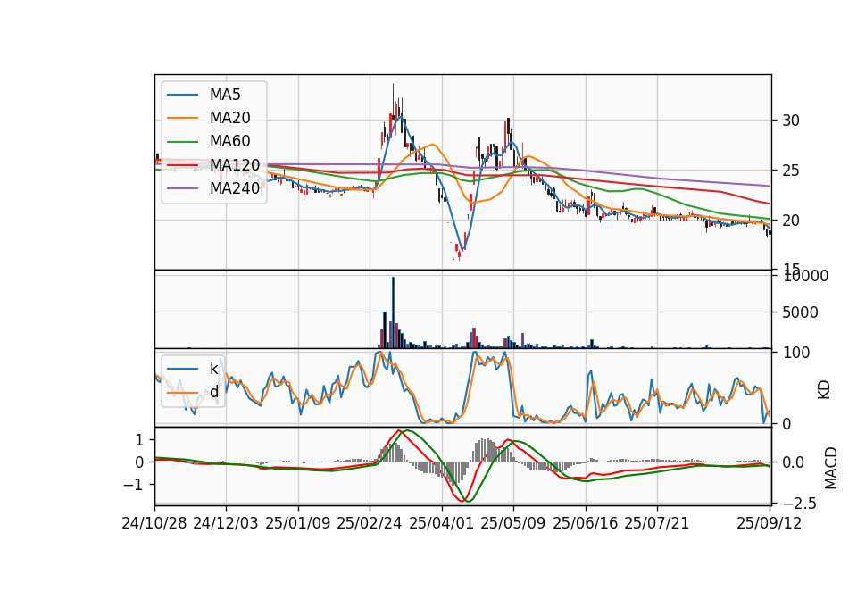
Task: Click the purple MA240 legend line sample
Action: pos(182,188)
